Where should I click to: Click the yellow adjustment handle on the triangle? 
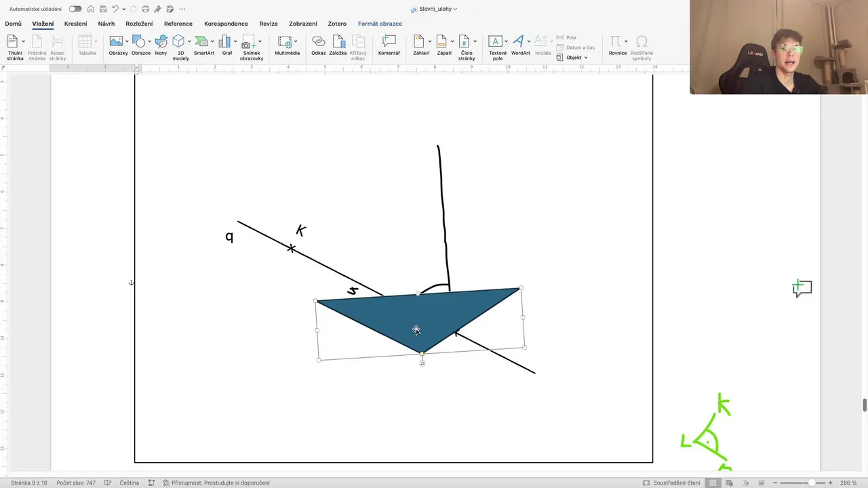click(x=422, y=354)
